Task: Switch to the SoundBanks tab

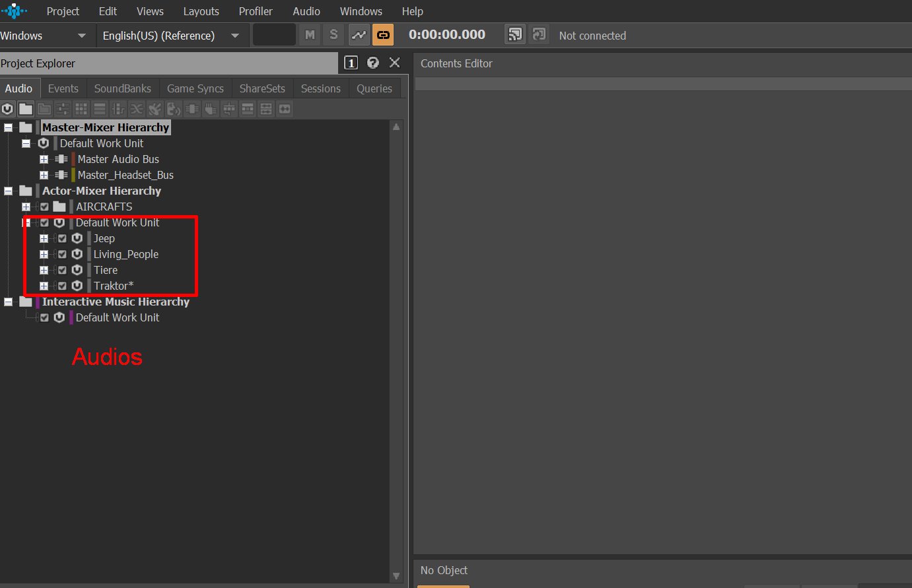Action: [x=123, y=88]
